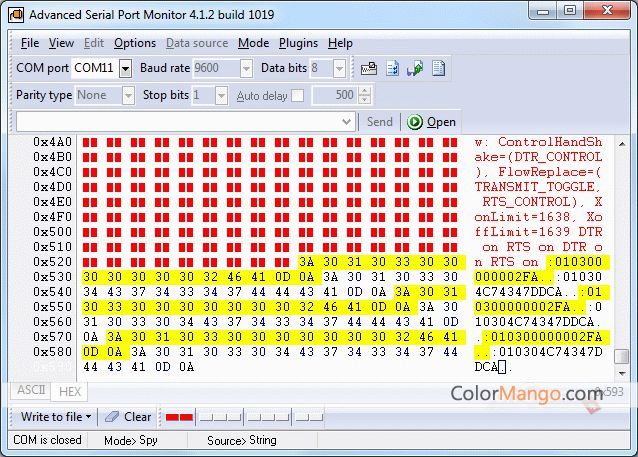Click the port settings toolbar icon
Viewport: 638px width, 457px height.
(369, 68)
